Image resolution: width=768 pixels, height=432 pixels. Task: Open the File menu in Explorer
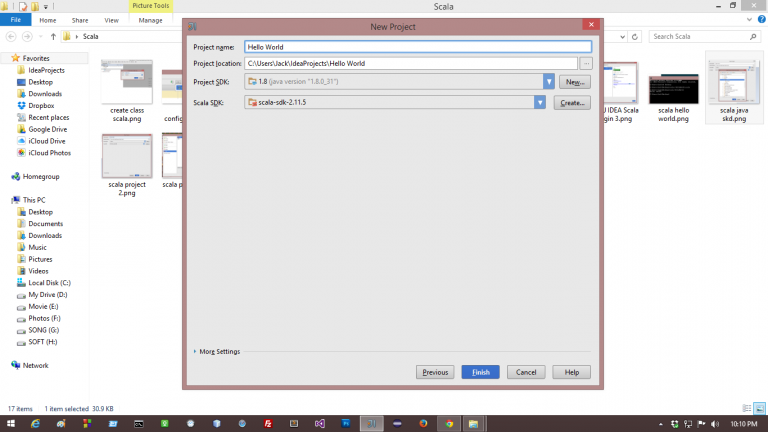click(17, 20)
